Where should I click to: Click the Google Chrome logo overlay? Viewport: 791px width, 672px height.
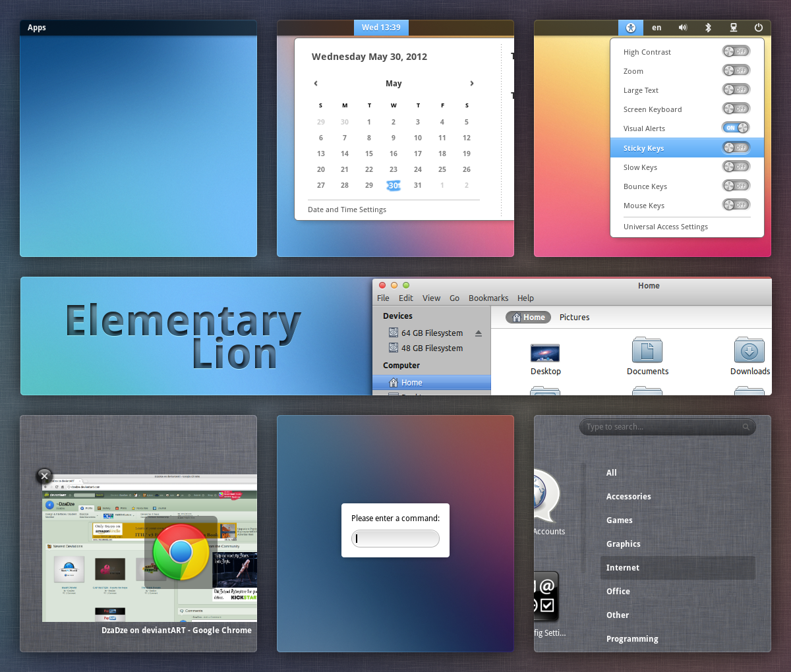tap(181, 552)
